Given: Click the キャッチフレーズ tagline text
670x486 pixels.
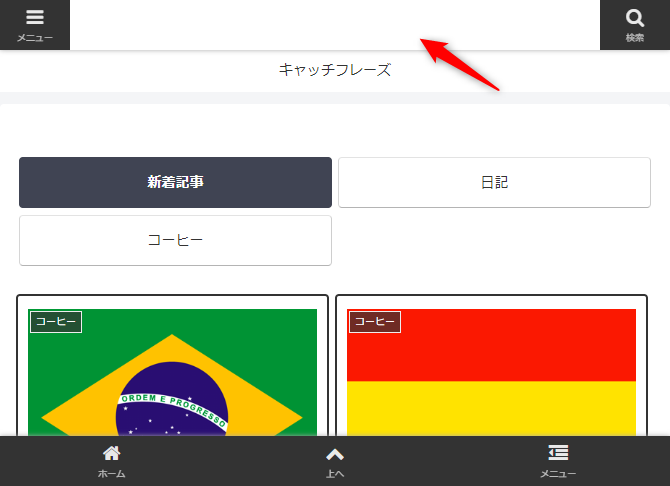Looking at the screenshot, I should pyautogui.click(x=335, y=70).
